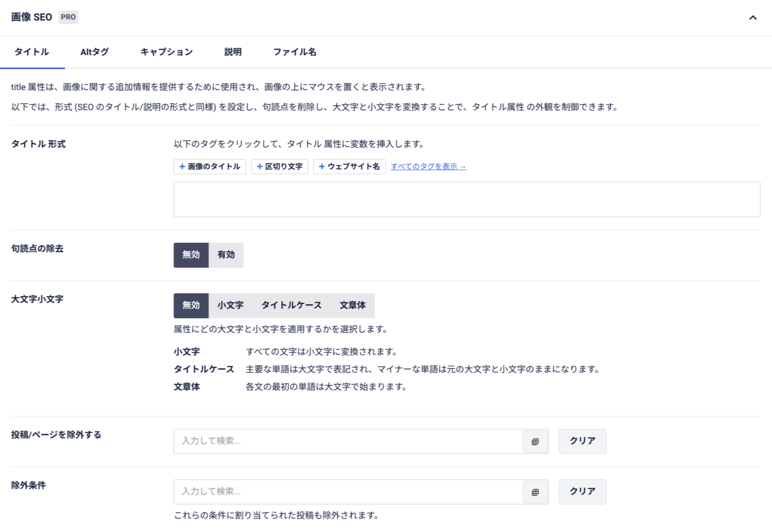Set 句読点の除去 to 無効
The width and height of the screenshot is (772, 532).
click(x=191, y=255)
